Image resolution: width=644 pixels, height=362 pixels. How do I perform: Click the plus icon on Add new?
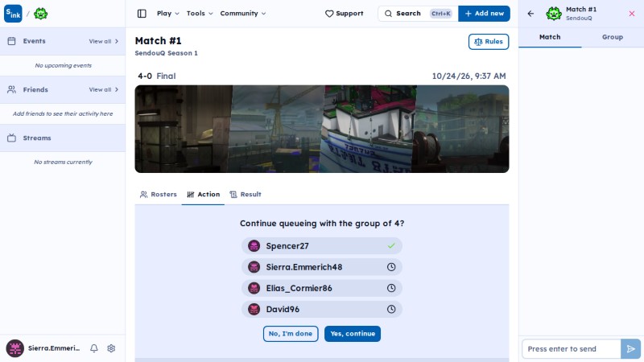(x=469, y=14)
